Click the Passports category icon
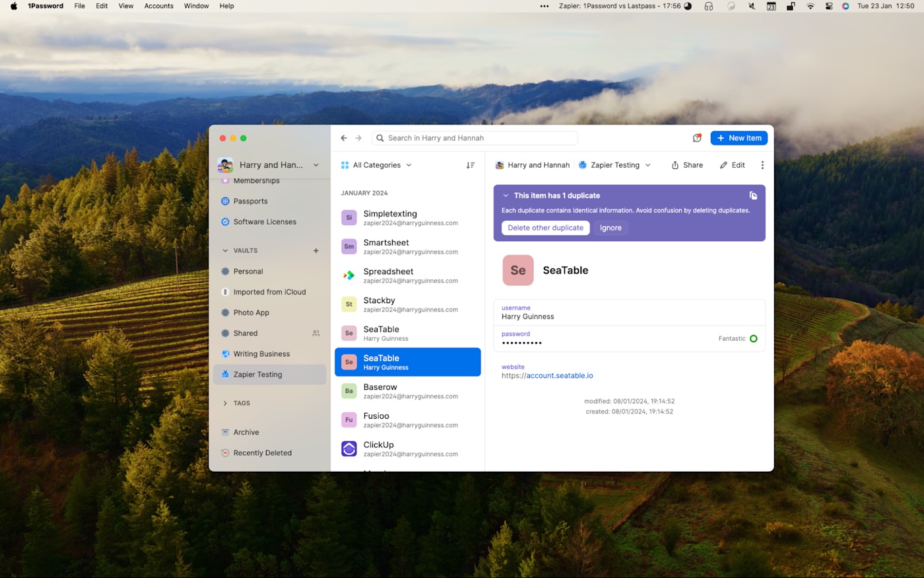 tap(225, 201)
